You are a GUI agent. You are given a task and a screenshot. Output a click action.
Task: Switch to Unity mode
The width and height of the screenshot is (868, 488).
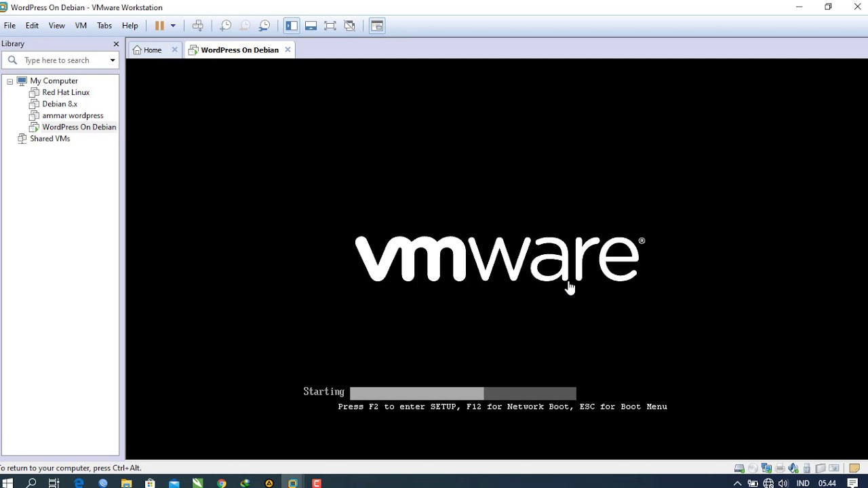[349, 26]
